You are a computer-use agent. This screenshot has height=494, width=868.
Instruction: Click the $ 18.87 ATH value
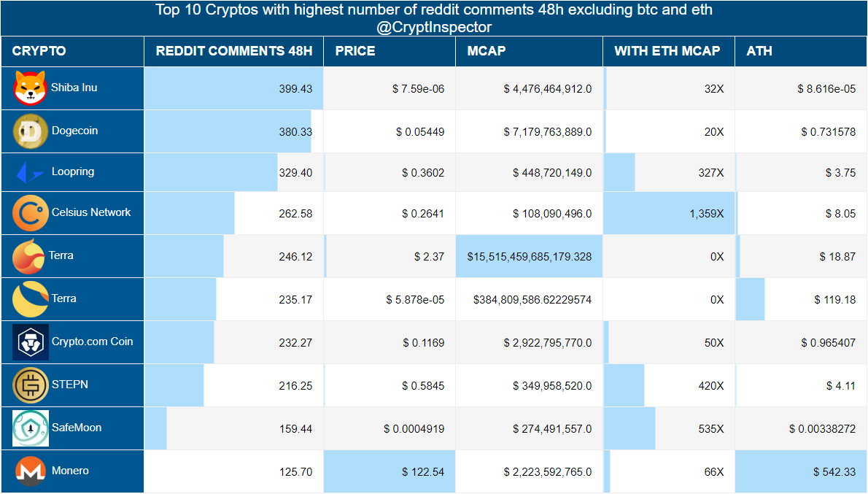point(837,257)
